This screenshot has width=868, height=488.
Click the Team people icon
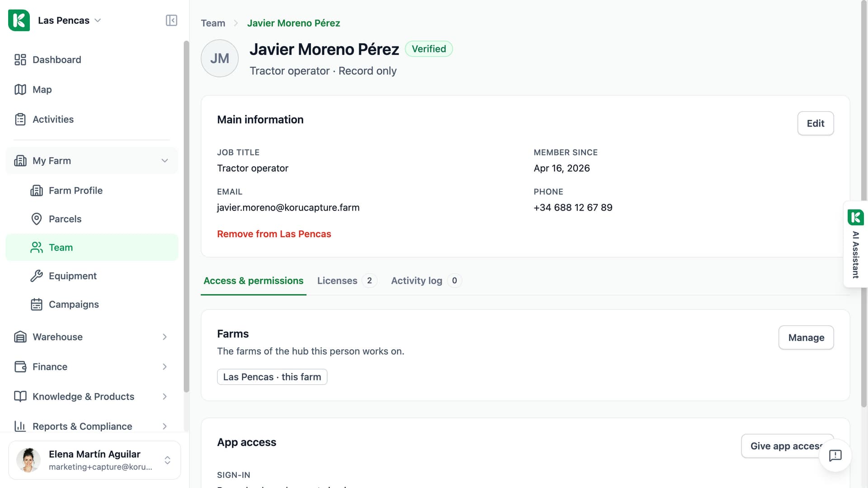pyautogui.click(x=37, y=248)
